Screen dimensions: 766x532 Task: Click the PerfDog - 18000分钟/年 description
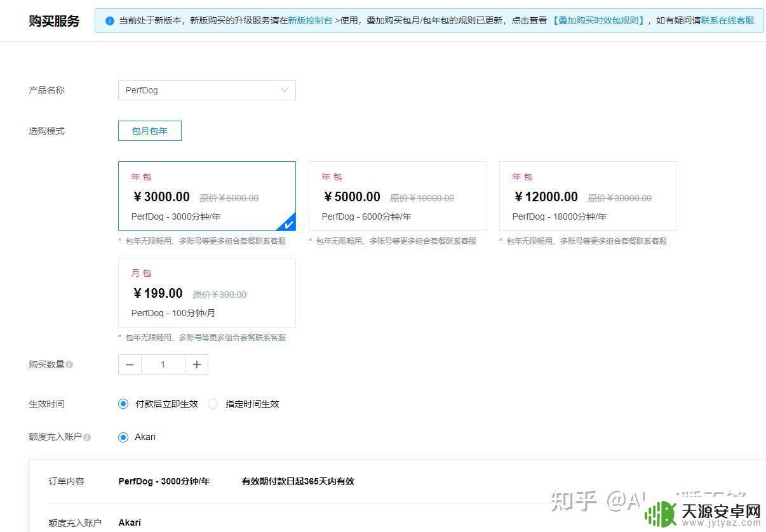[560, 216]
